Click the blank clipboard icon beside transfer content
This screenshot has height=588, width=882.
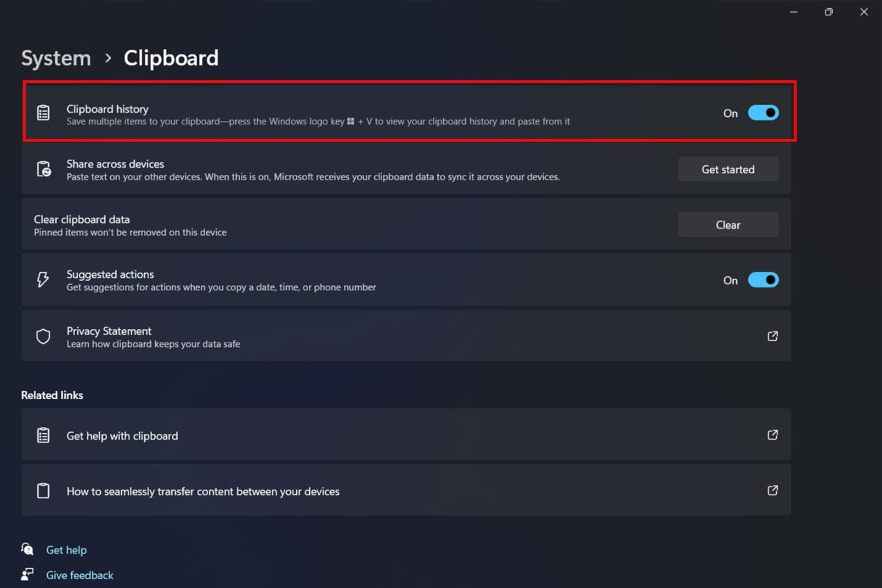point(43,491)
